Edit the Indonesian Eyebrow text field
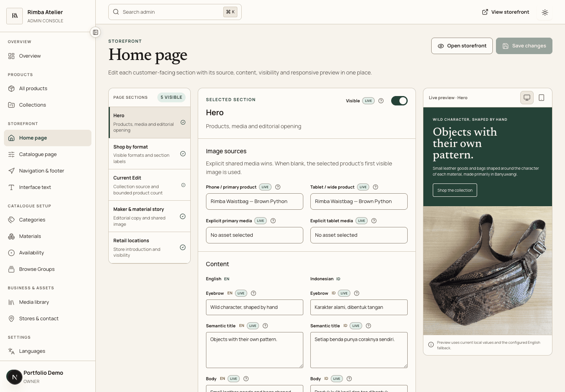565x392 pixels. coord(359,307)
